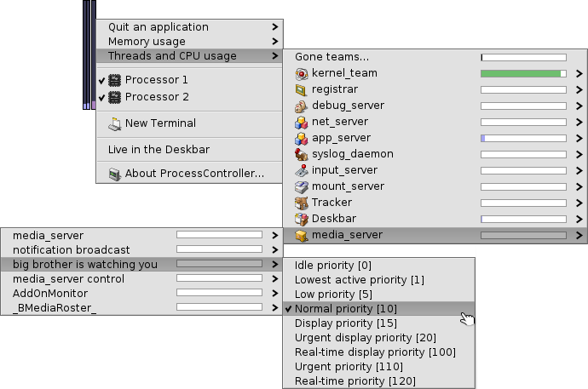Click the Tracker icon
588x389 pixels.
click(301, 203)
